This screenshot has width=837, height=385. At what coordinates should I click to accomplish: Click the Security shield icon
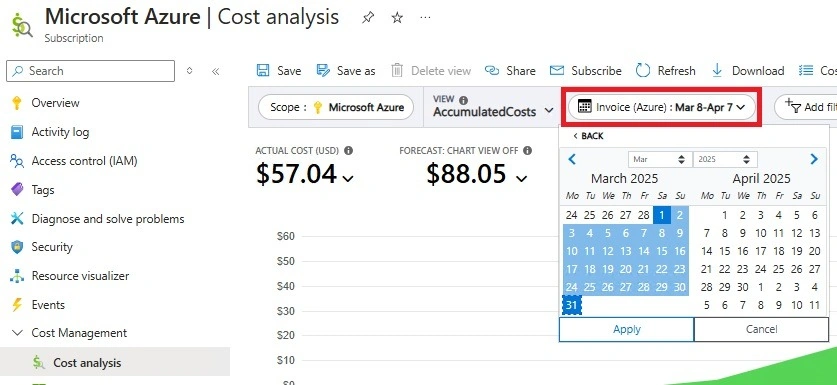click(x=17, y=247)
